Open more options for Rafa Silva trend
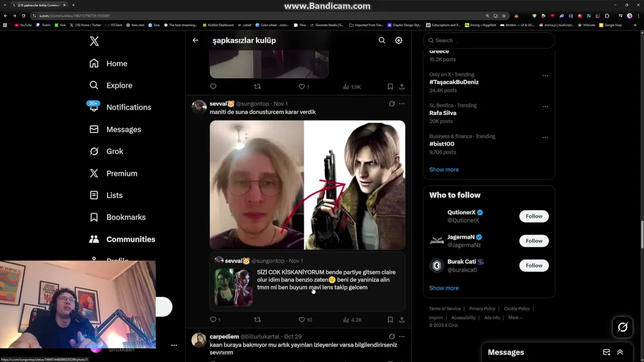The image size is (644, 362). click(x=545, y=107)
